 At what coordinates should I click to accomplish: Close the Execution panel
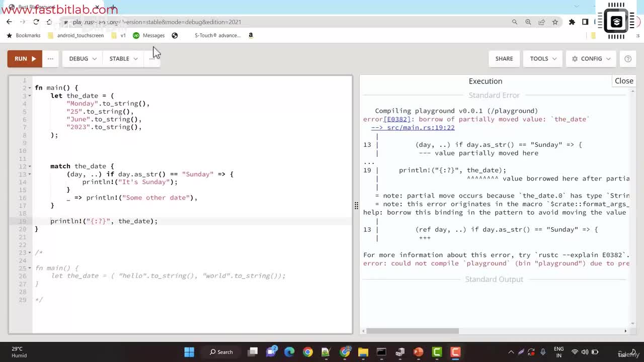[624, 81]
